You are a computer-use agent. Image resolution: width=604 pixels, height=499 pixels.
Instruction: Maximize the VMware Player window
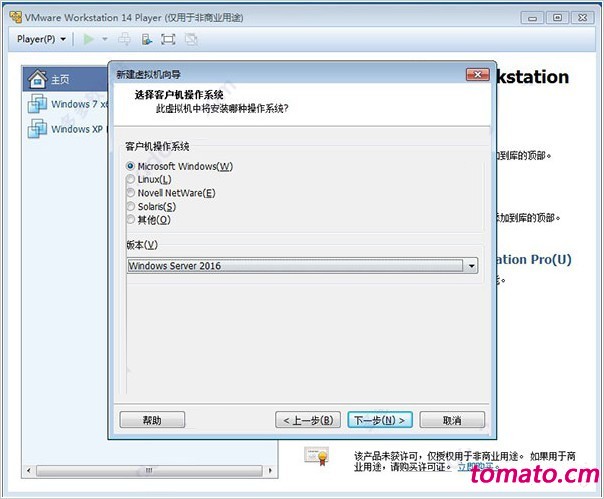(557, 18)
